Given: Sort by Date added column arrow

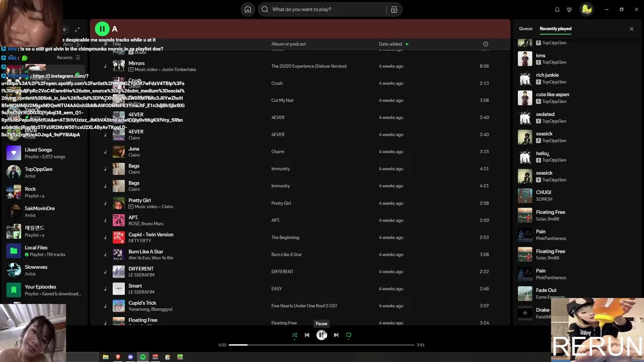Looking at the screenshot, I should 407,44.
